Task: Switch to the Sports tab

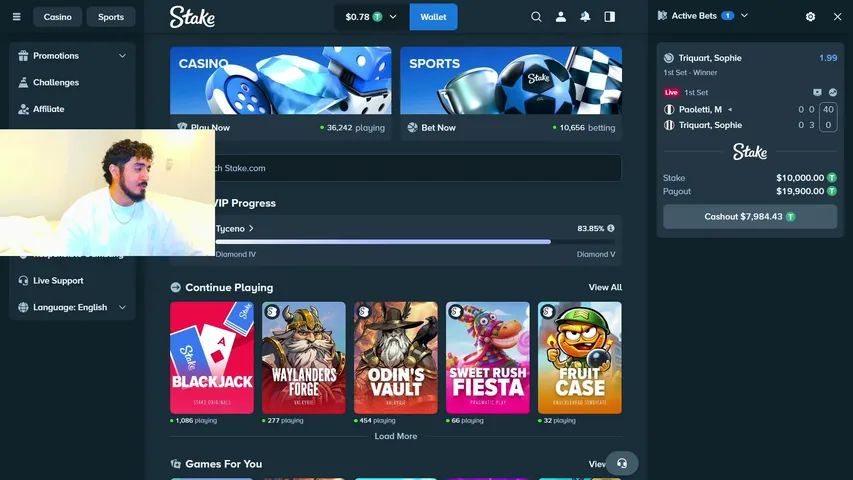Action: pyautogui.click(x=111, y=17)
